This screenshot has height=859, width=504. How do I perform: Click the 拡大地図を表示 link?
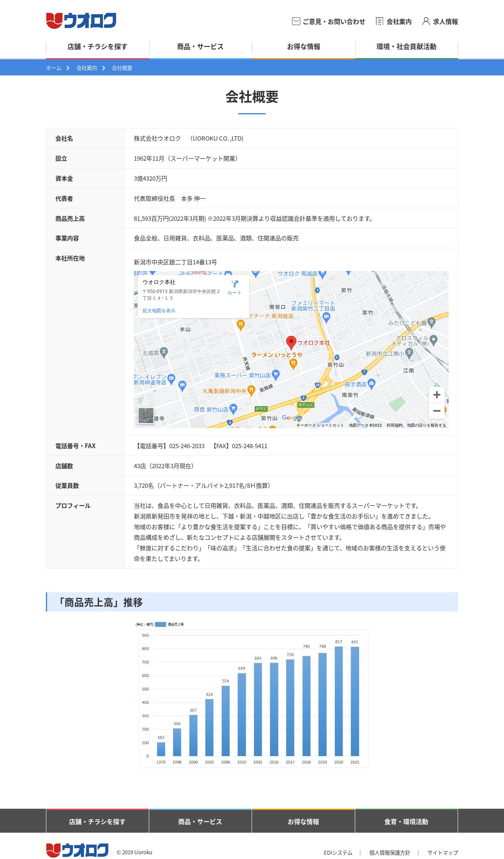pyautogui.click(x=159, y=311)
